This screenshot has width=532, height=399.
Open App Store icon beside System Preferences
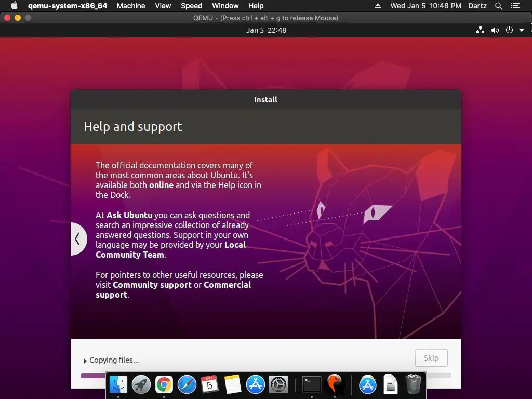pyautogui.click(x=256, y=385)
